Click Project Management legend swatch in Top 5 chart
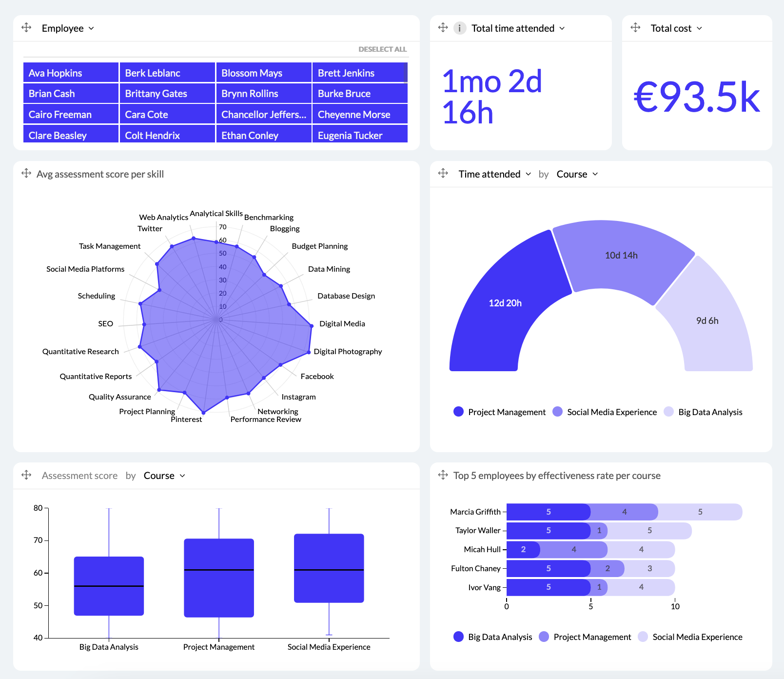Viewport: 784px width, 679px height. click(544, 637)
